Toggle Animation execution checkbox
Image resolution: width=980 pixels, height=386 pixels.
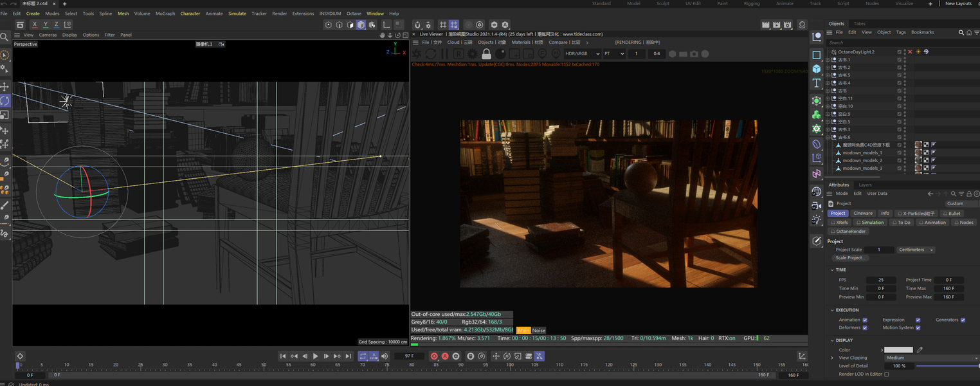(865, 320)
